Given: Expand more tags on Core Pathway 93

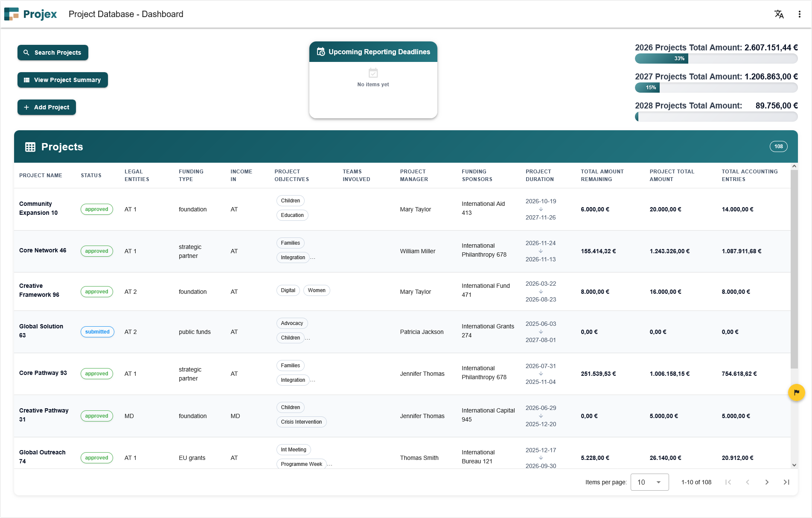Looking at the screenshot, I should click(313, 380).
